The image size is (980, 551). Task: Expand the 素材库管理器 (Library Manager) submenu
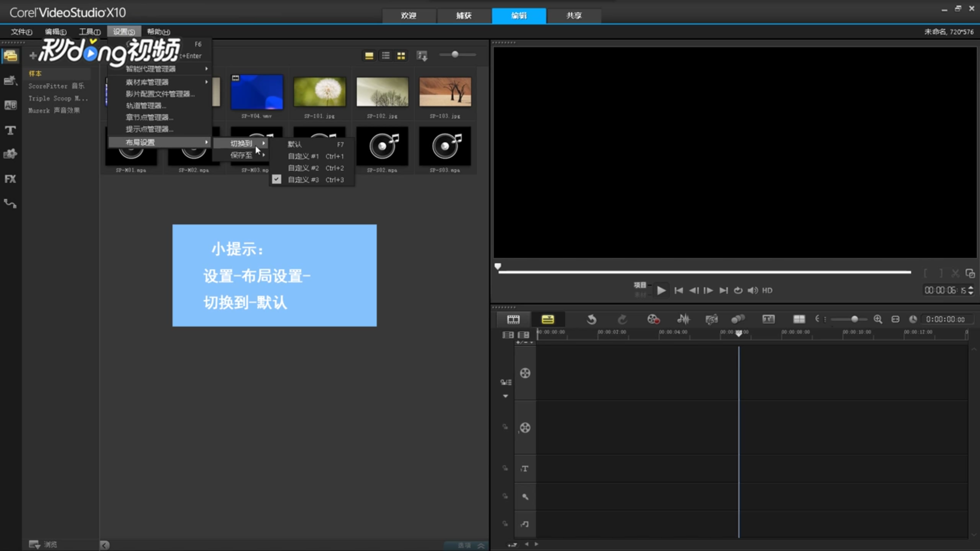tap(148, 82)
